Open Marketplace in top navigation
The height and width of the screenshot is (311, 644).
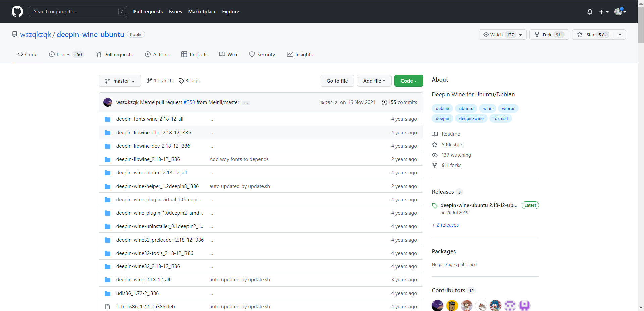[x=202, y=12]
